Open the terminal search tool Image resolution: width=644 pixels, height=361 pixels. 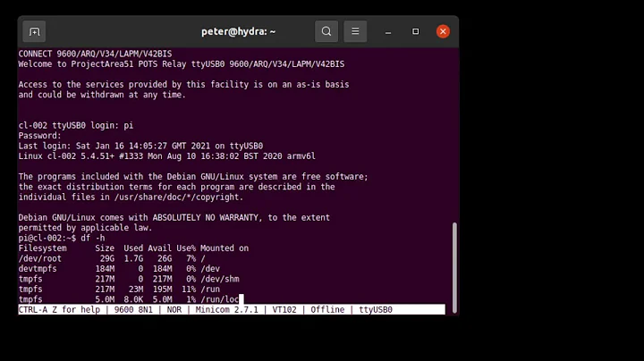[326, 31]
